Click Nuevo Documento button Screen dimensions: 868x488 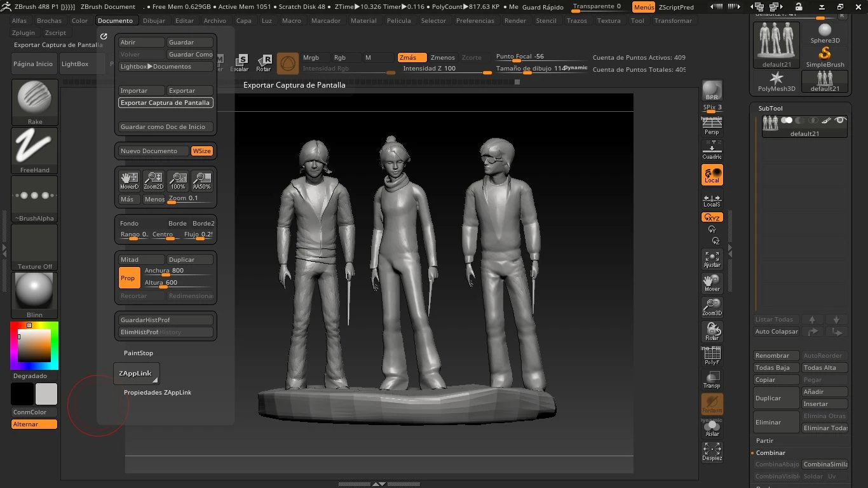point(154,151)
